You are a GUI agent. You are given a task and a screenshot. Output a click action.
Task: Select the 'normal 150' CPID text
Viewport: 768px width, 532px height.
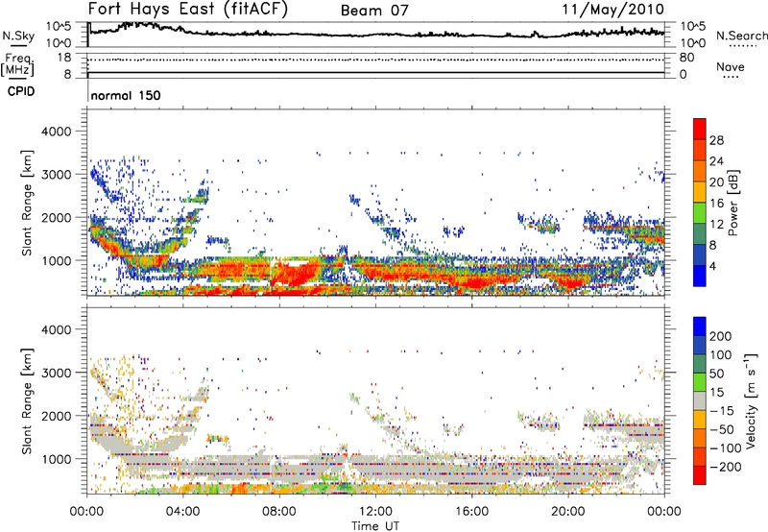tap(126, 95)
